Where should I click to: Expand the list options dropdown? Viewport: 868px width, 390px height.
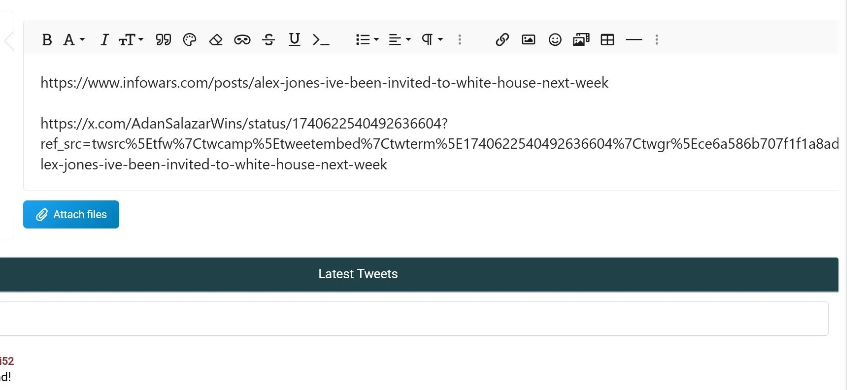click(367, 40)
